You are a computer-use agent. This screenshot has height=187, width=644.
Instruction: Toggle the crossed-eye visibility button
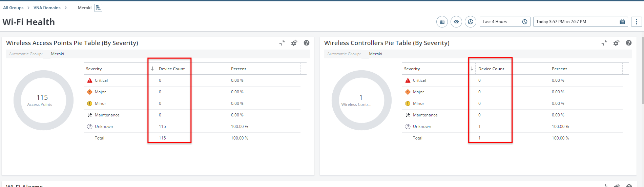tap(456, 22)
